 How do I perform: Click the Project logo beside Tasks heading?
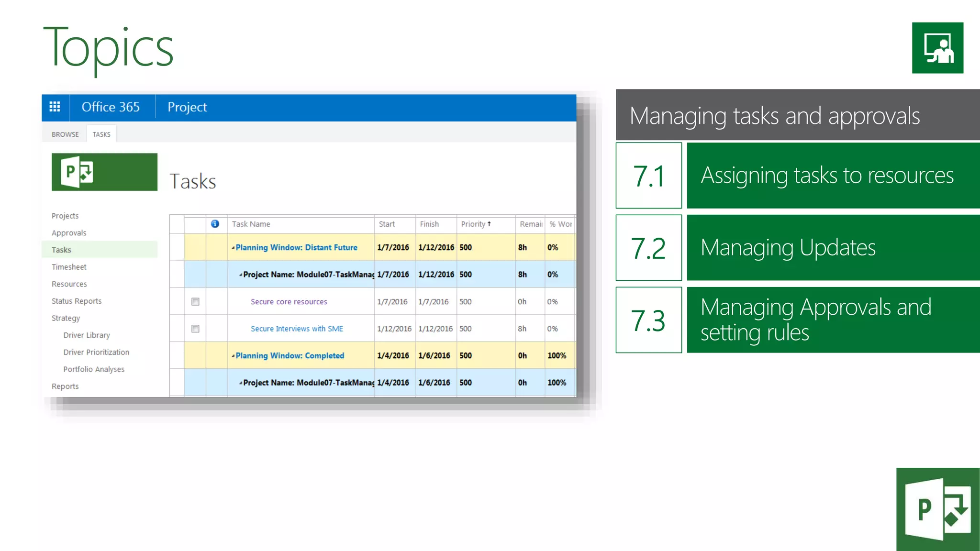pos(104,172)
